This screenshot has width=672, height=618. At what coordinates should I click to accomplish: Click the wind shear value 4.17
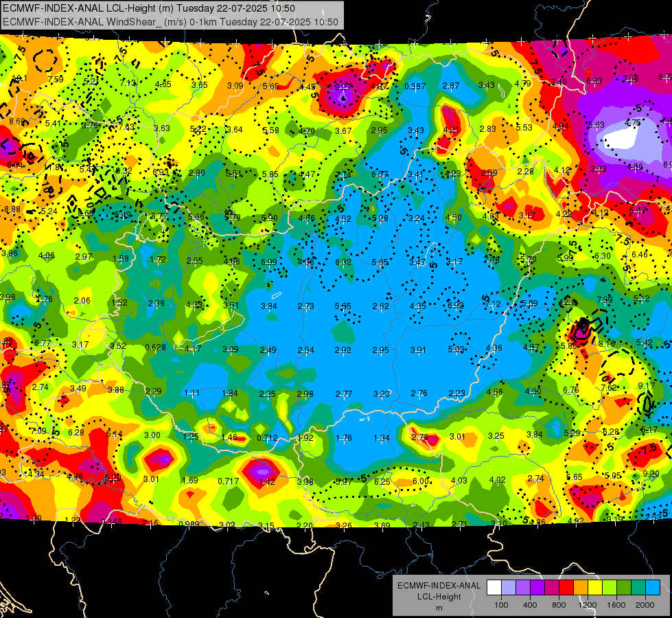tap(192, 349)
